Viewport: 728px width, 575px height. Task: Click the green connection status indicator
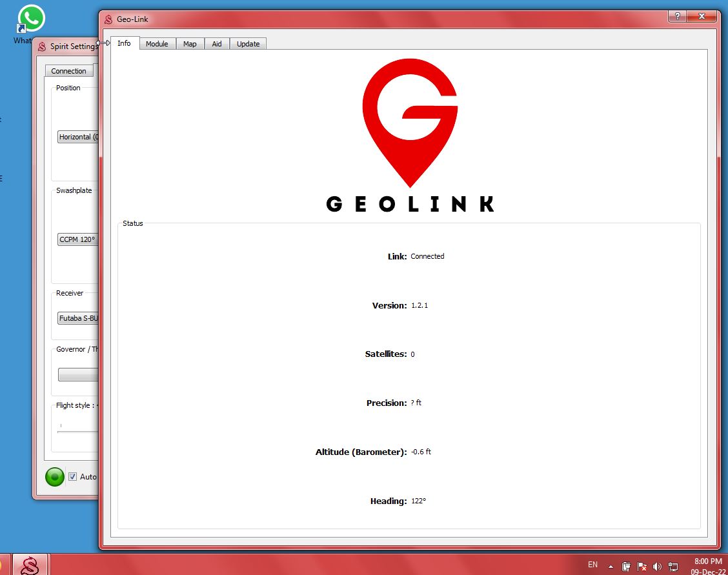55,477
